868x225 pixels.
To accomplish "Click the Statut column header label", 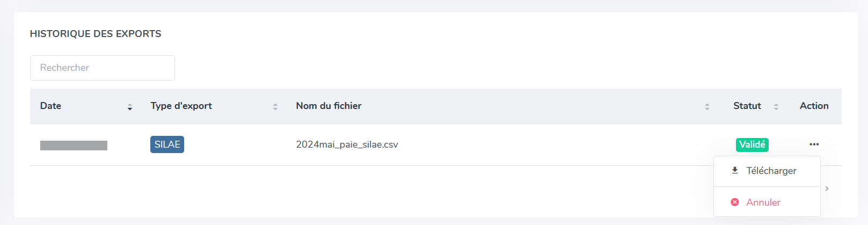I will (x=747, y=106).
